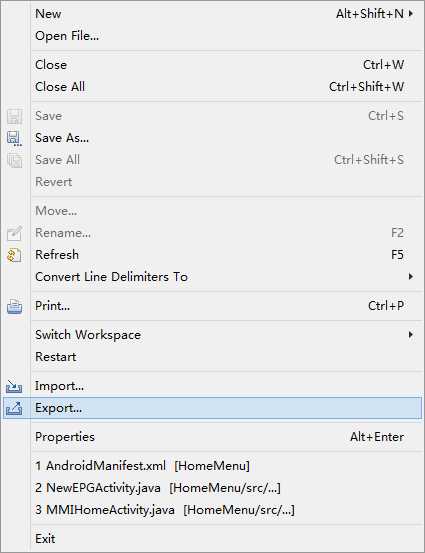Click the Refresh icon with yellow arrows

click(x=14, y=255)
